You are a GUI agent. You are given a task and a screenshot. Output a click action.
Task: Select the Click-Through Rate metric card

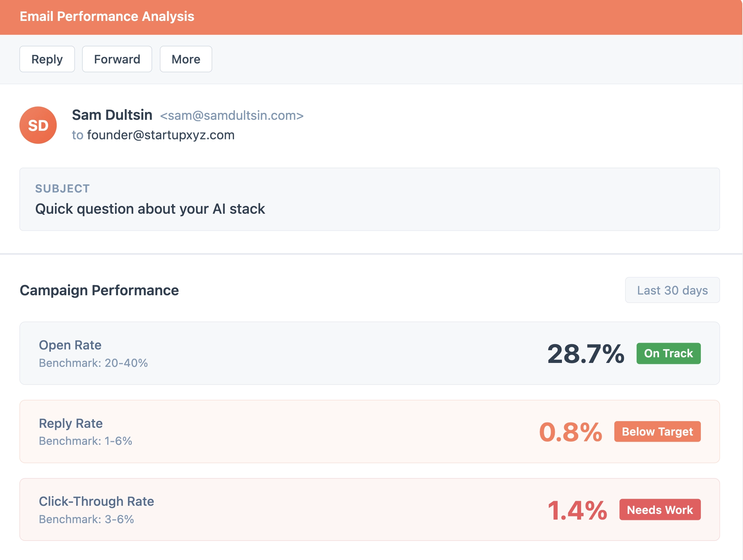371,510
